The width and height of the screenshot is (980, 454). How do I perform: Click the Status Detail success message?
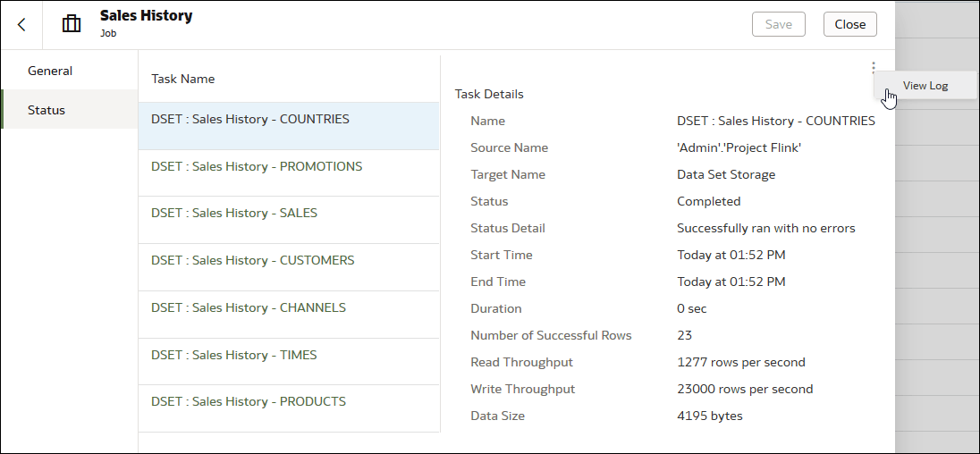coord(766,228)
